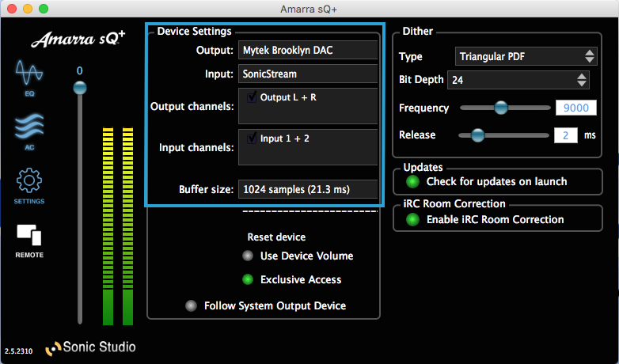619x364 pixels.
Task: Click the Input channels list box
Action: click(308, 147)
